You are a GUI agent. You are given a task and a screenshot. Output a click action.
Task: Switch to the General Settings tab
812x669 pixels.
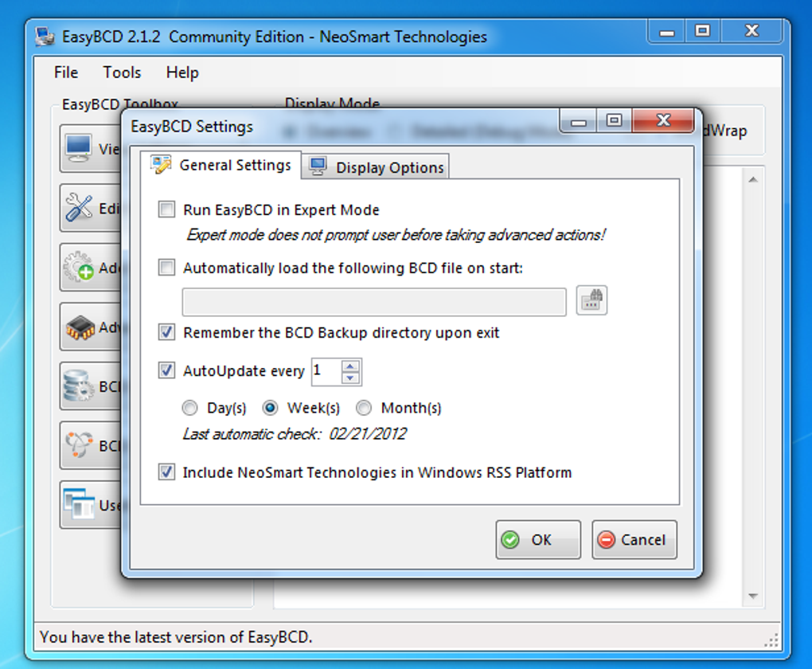click(221, 165)
